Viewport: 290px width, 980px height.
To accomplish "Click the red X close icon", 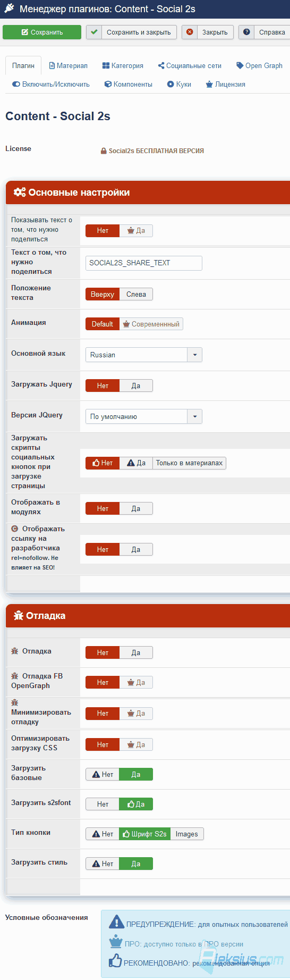I will (x=190, y=32).
